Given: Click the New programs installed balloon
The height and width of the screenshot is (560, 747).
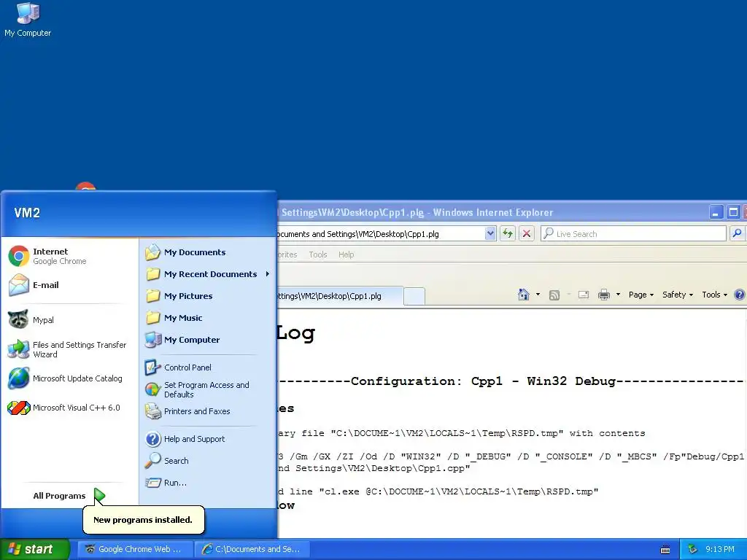Looking at the screenshot, I should point(144,520).
